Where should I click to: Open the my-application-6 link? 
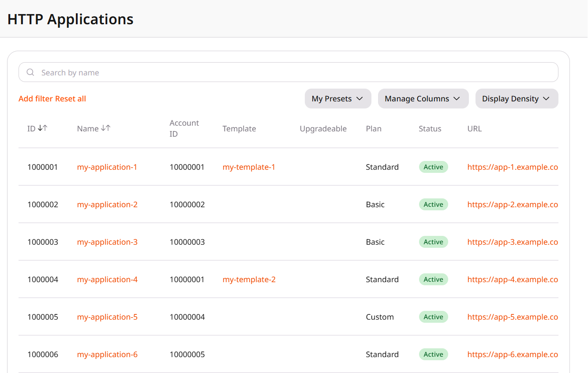click(x=107, y=354)
